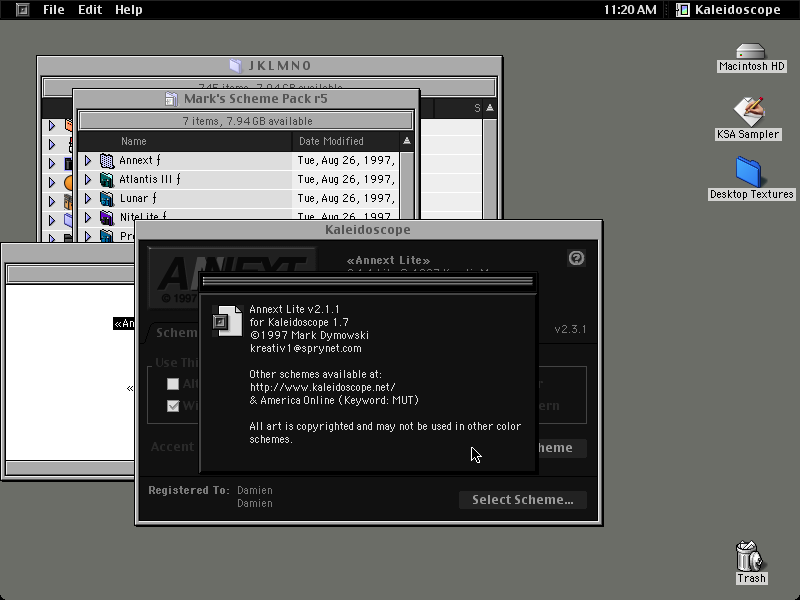Open the File menu
The height and width of the screenshot is (600, 800).
(54, 10)
